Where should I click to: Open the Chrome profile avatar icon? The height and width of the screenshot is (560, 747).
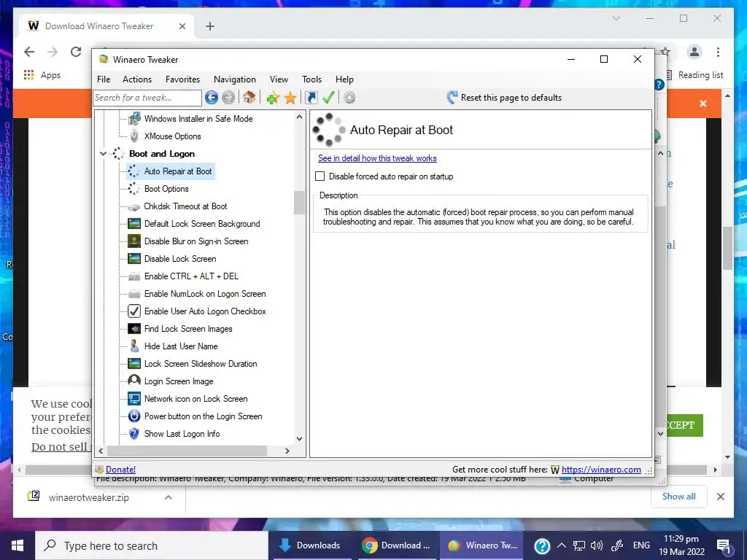tap(694, 52)
